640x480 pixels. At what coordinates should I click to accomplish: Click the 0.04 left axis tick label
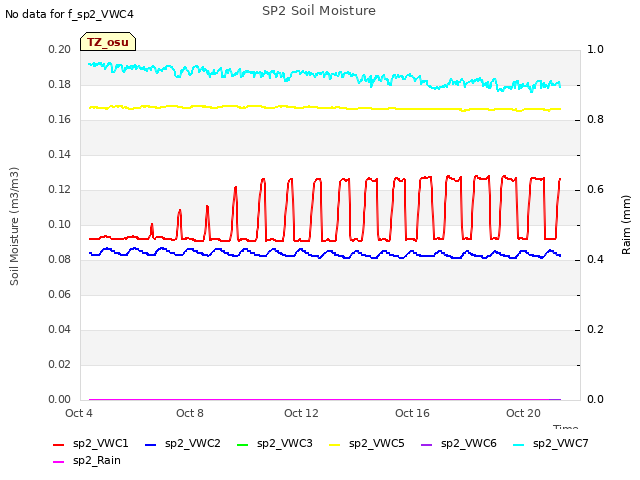[x=60, y=329]
